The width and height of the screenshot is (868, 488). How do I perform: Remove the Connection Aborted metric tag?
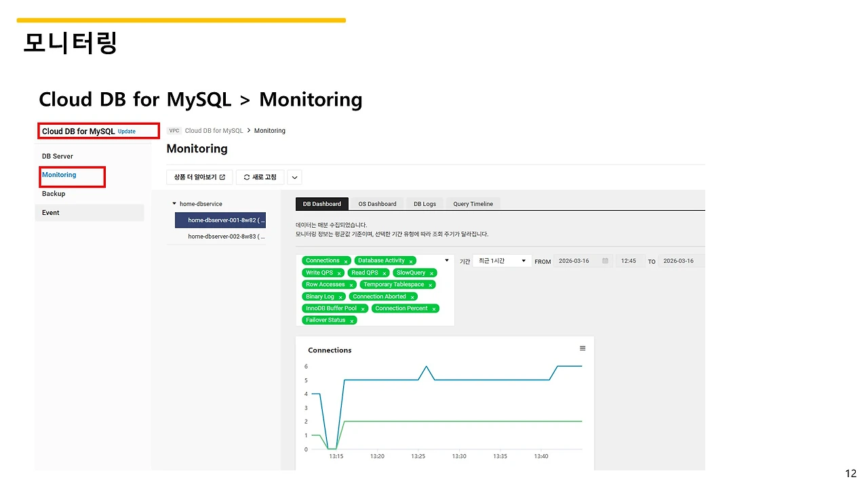[x=412, y=297]
